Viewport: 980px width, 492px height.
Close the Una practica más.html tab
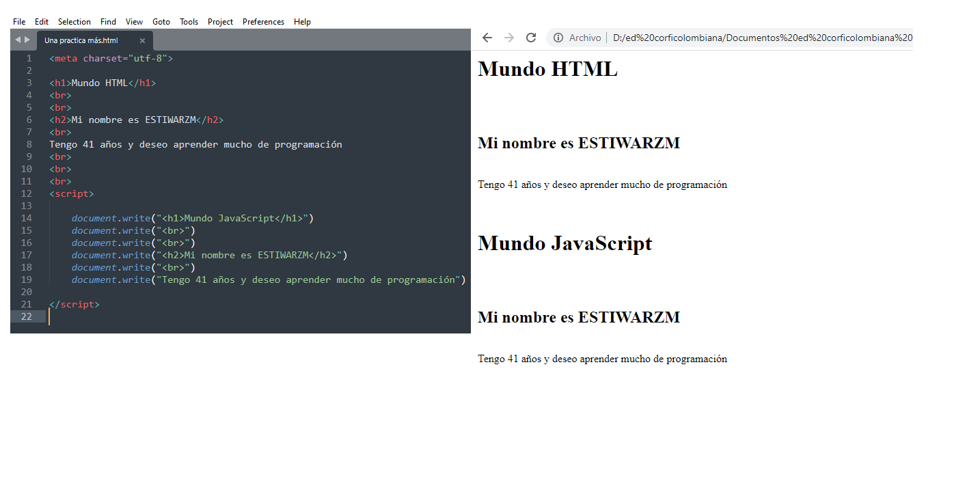click(x=142, y=40)
